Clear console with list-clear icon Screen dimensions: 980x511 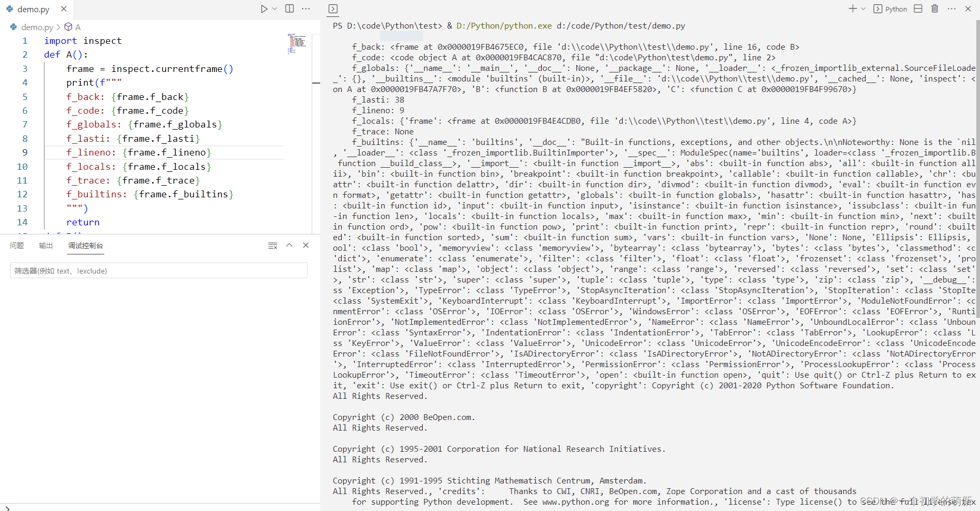(273, 245)
